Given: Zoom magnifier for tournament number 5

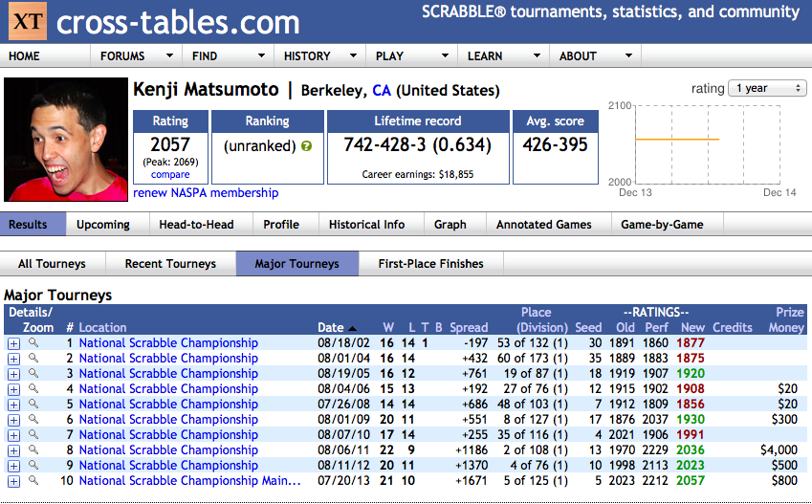Looking at the screenshot, I should (33, 404).
